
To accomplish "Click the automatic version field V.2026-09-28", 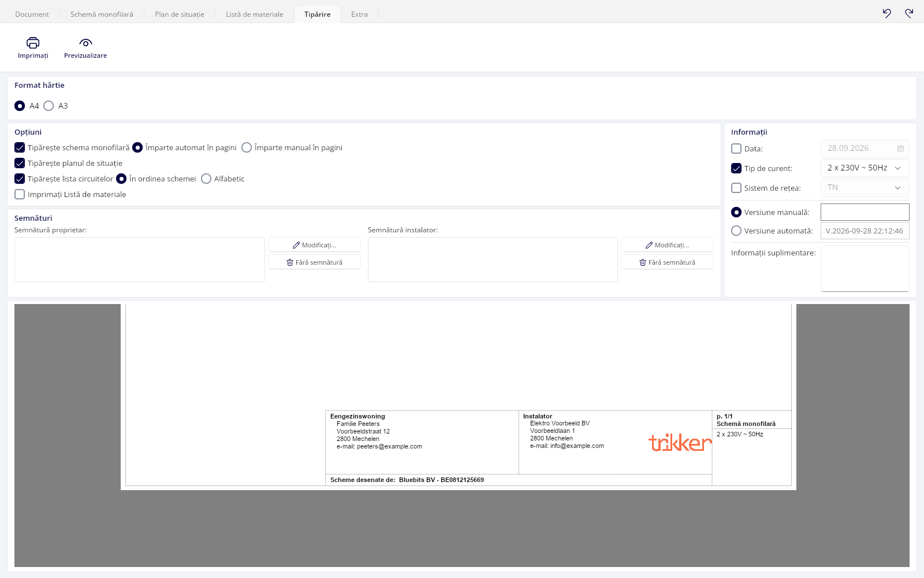I will point(865,231).
